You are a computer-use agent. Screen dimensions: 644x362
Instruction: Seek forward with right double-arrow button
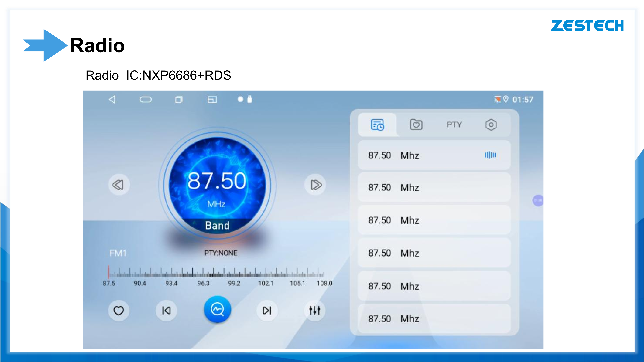coord(316,185)
